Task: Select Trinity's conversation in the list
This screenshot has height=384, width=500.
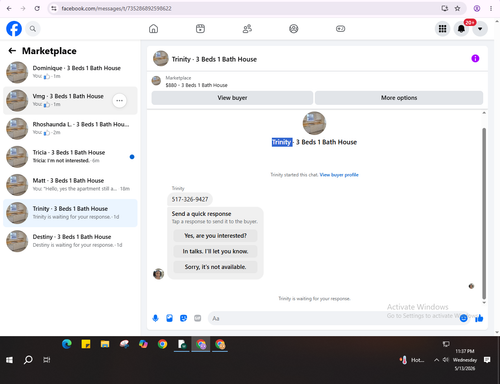Action: (x=70, y=213)
